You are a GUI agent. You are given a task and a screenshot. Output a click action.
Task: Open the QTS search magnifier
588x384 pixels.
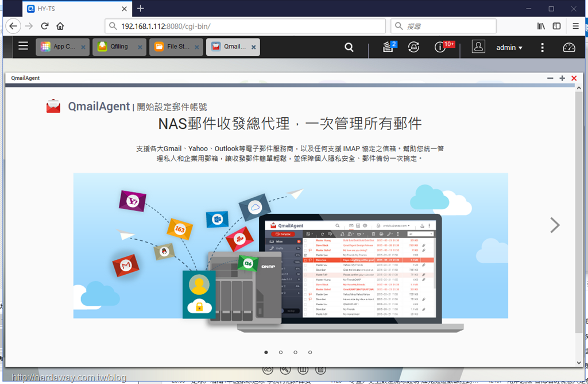coord(349,47)
